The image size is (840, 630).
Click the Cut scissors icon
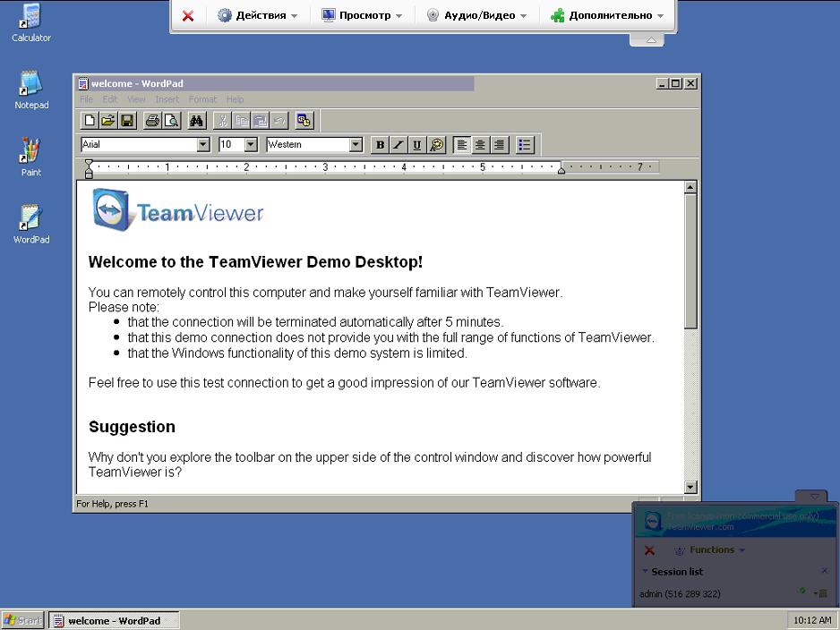click(222, 121)
